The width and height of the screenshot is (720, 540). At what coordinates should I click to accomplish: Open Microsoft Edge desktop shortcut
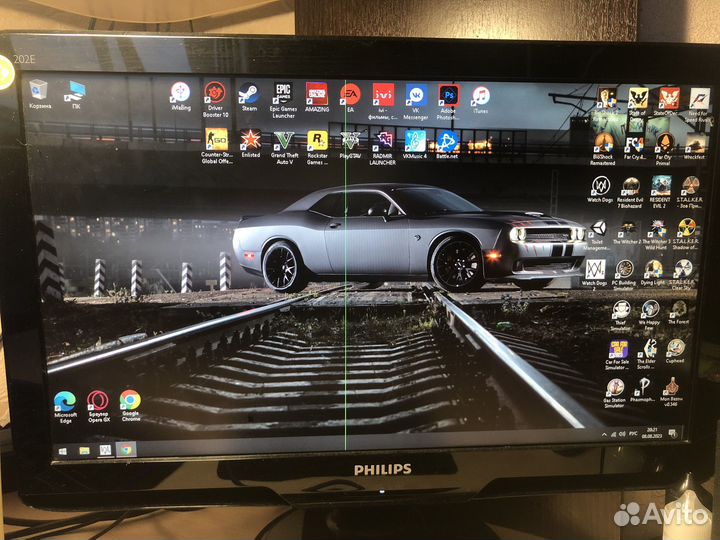pos(65,401)
